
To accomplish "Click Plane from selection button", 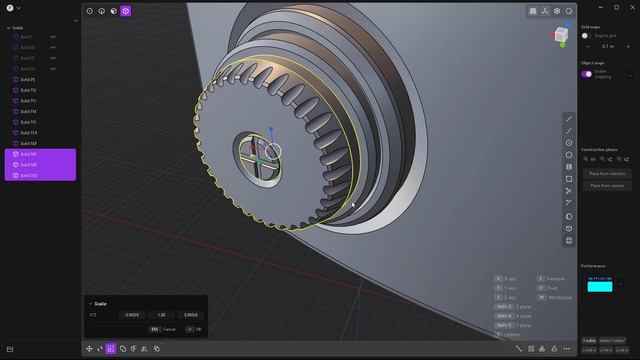I will point(607,173).
